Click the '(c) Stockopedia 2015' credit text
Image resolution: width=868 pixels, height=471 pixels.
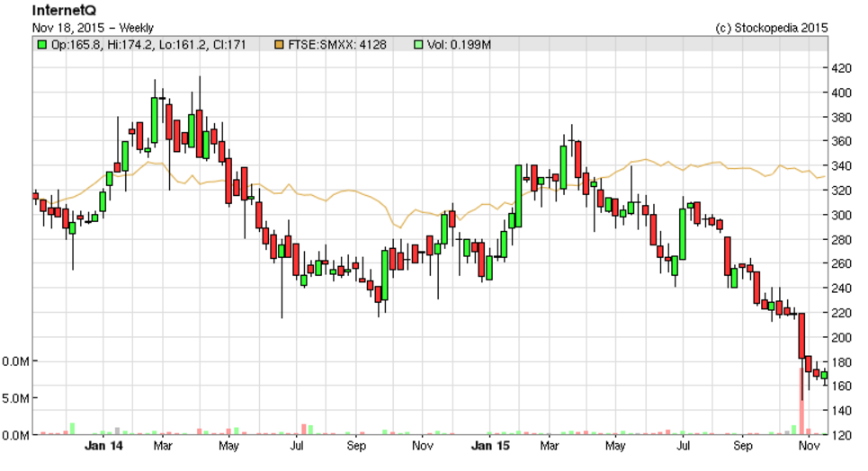(772, 28)
